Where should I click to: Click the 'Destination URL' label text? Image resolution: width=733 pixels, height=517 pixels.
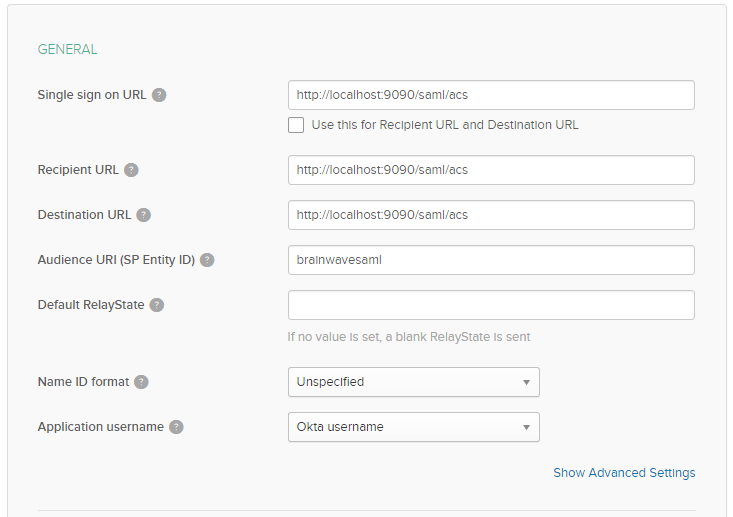(84, 215)
